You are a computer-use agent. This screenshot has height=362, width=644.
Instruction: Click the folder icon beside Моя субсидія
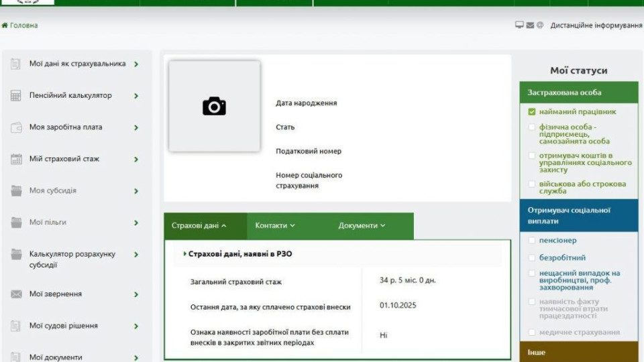16,191
